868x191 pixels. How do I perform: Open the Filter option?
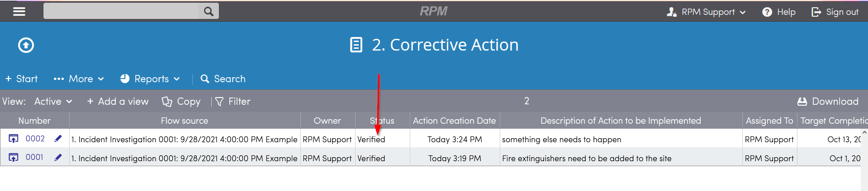click(x=232, y=102)
